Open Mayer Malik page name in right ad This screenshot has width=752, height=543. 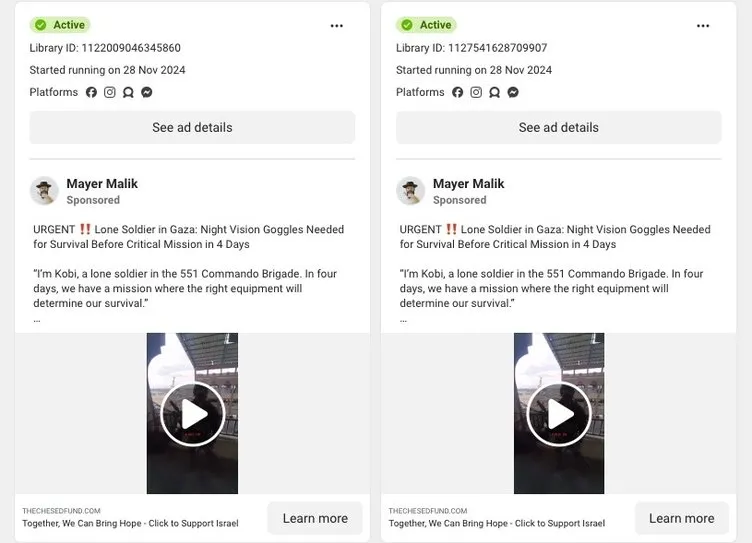(468, 184)
